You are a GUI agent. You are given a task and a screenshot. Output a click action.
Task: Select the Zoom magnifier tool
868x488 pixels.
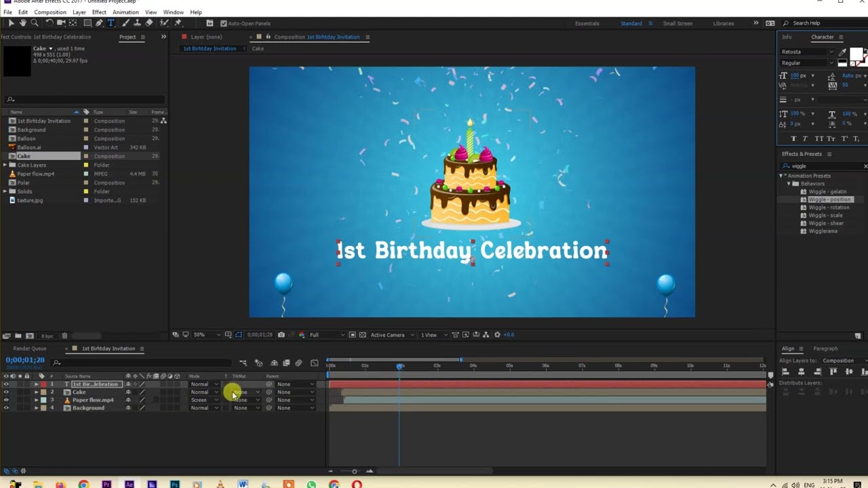[34, 23]
